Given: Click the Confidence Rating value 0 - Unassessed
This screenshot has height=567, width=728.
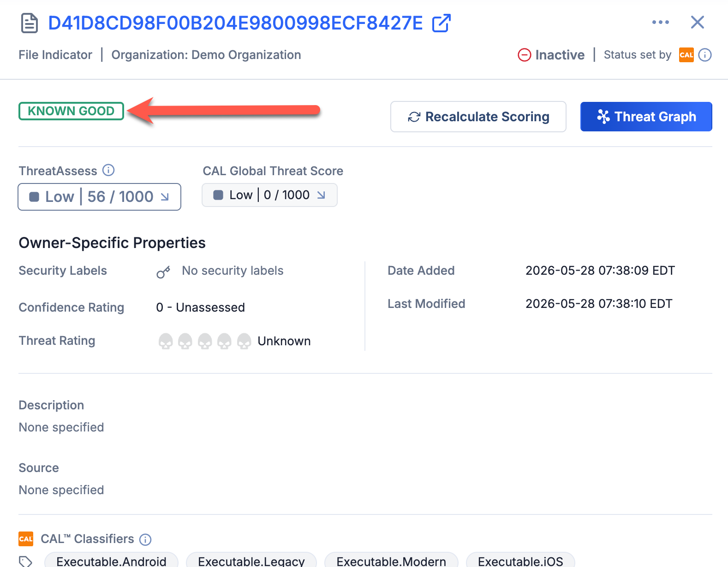Looking at the screenshot, I should tap(201, 307).
